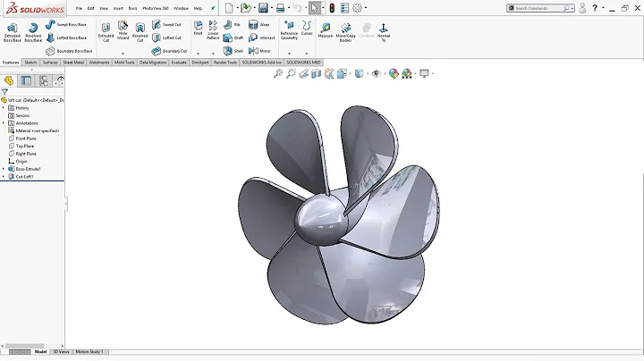The height and width of the screenshot is (361, 644).
Task: Click the Measure tool
Action: [326, 30]
